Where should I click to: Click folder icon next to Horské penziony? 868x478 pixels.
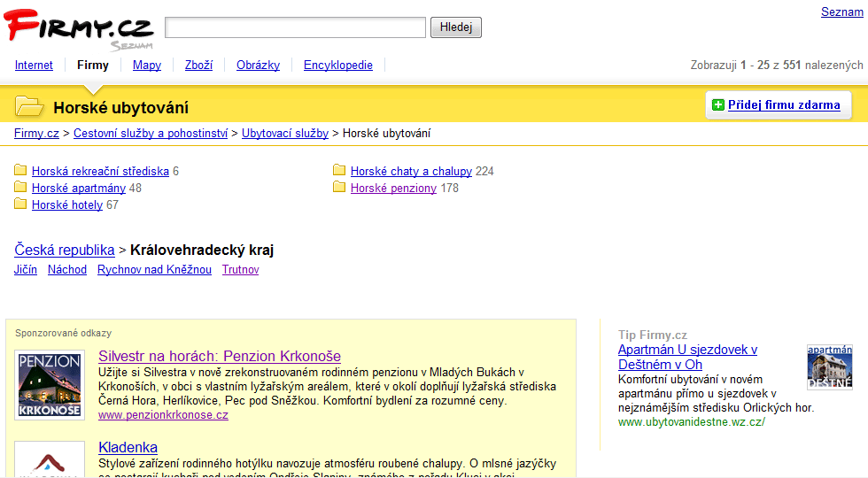pyautogui.click(x=339, y=187)
